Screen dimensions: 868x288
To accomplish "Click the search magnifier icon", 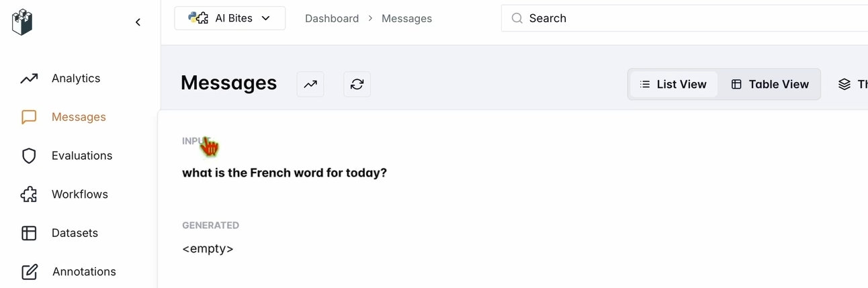I will click(517, 18).
